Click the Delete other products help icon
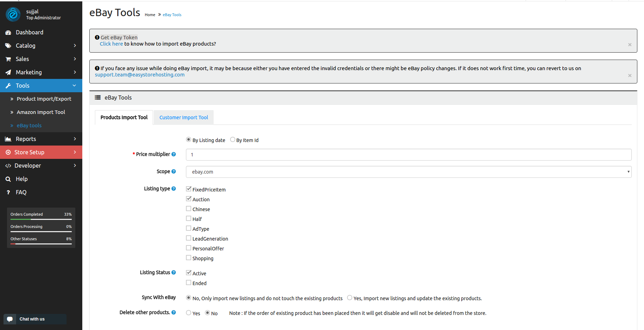Screen dimensions: 644x330 pyautogui.click(x=174, y=312)
